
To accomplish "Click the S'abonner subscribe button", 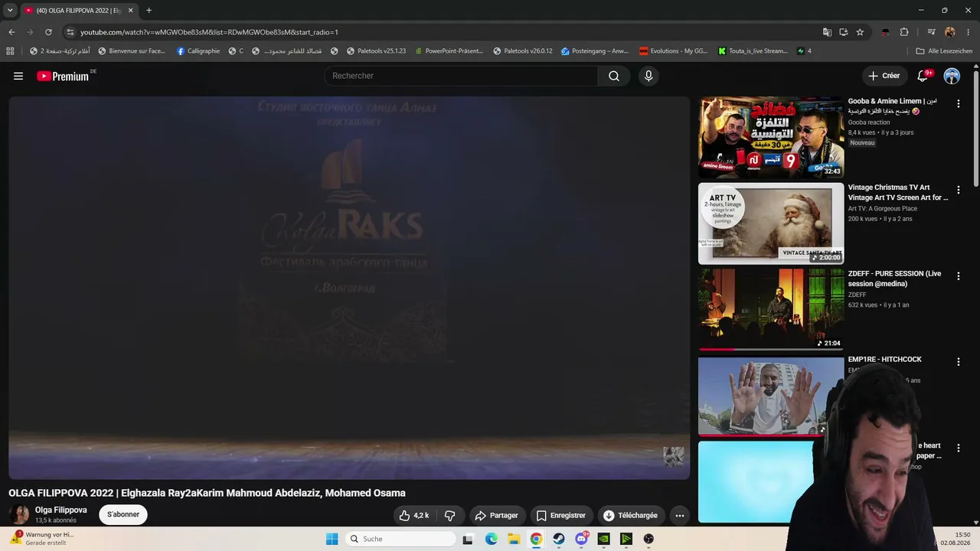I will [x=123, y=514].
